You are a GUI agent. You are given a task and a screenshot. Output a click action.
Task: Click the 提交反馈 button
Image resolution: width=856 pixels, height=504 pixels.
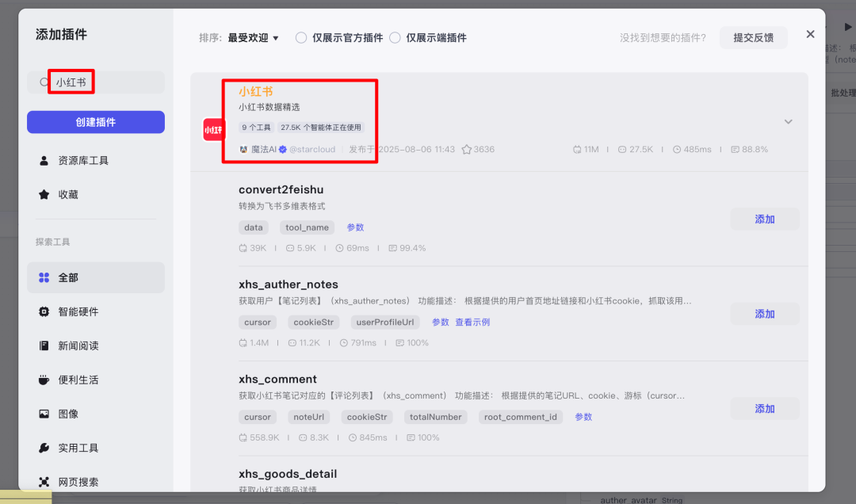(754, 38)
